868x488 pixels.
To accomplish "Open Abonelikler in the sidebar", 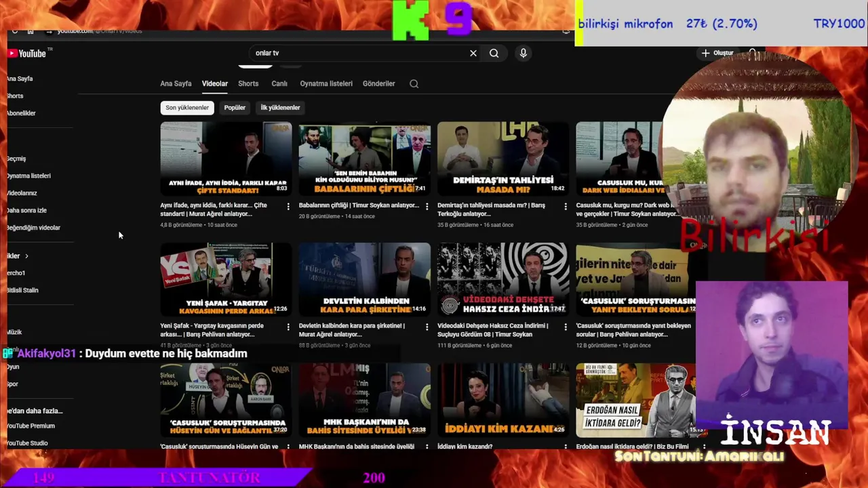I will pos(21,113).
